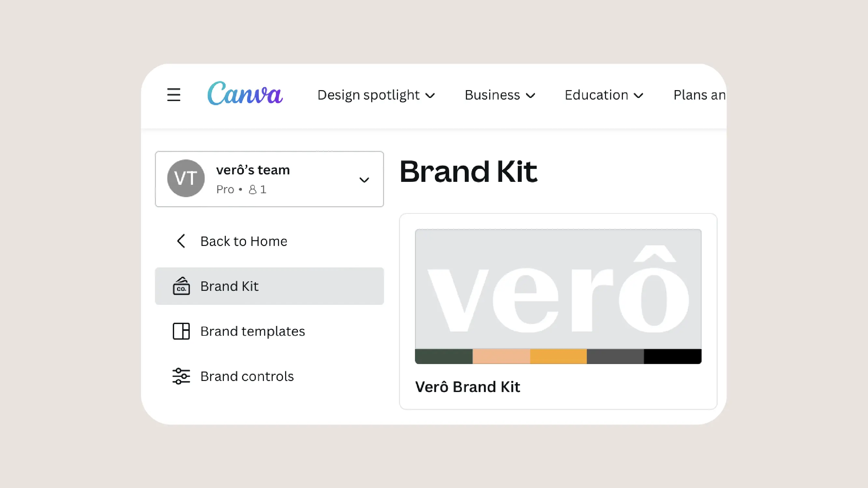
Task: Select the Brand Kit menu item
Action: [269, 285]
